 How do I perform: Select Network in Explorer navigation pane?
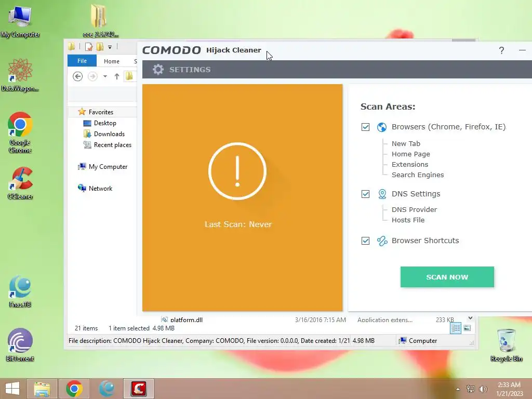click(x=100, y=188)
